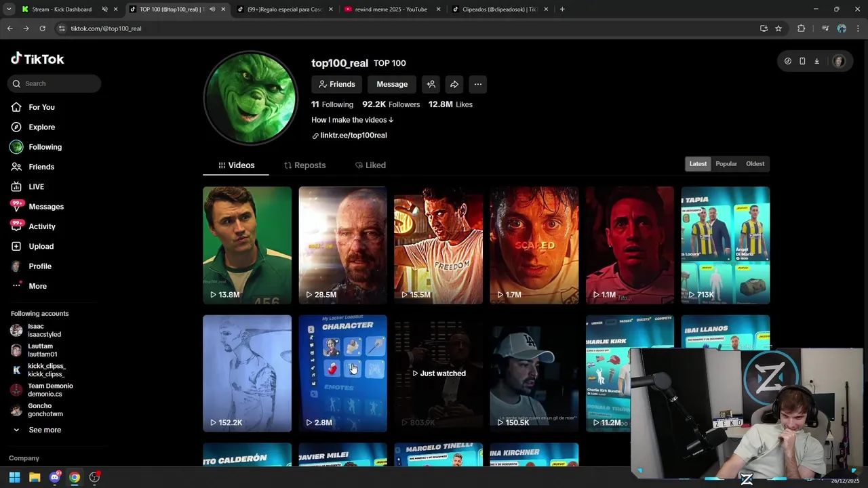
Task: Open the sketch video with 152.2K views
Action: click(x=247, y=373)
